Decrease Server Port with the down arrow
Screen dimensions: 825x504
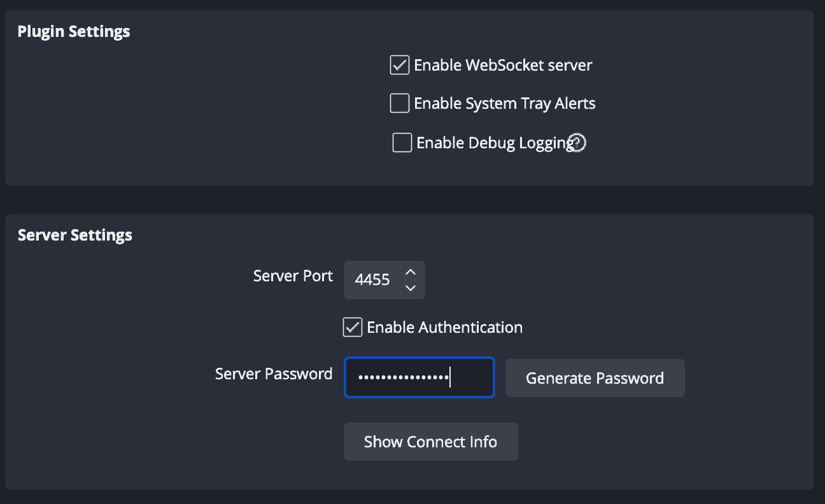tap(411, 288)
